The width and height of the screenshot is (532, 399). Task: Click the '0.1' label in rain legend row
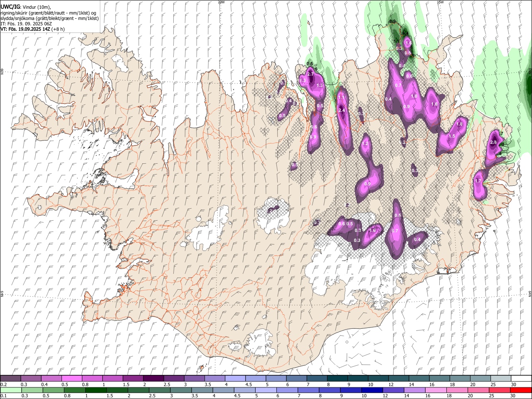pos(3,396)
